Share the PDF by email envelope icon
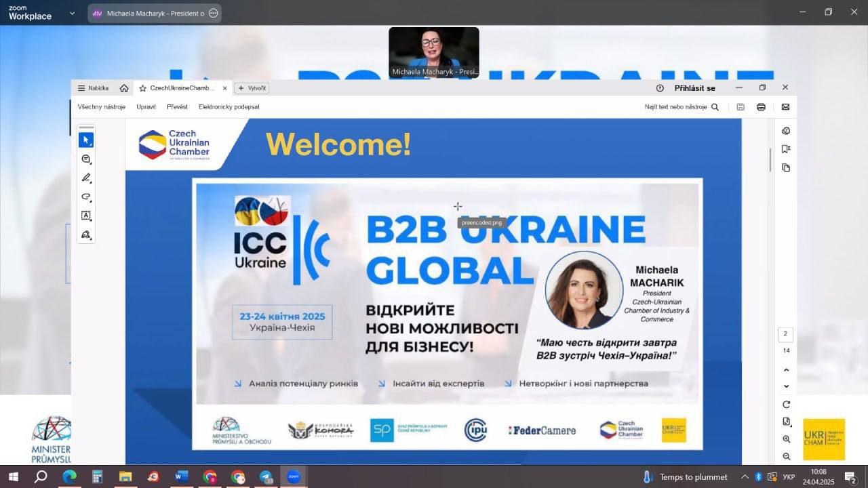 tap(785, 107)
